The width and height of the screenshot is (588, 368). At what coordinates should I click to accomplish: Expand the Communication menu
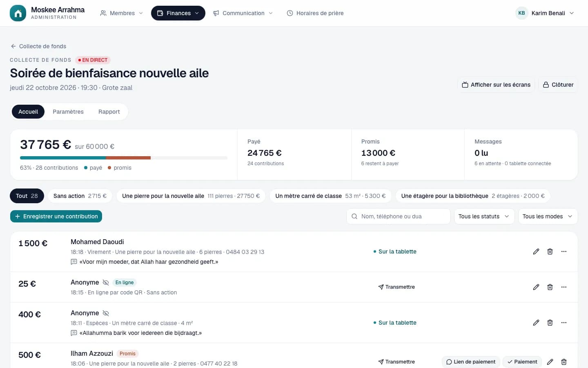click(243, 13)
